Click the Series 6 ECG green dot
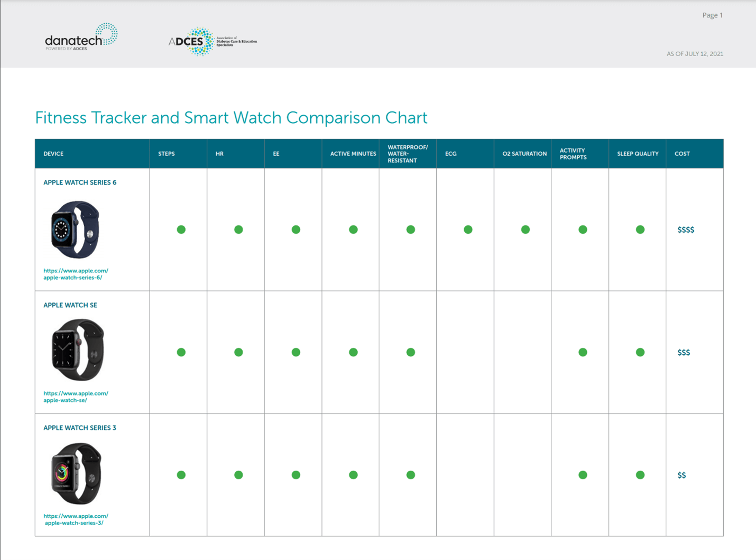The height and width of the screenshot is (560, 756). point(468,229)
